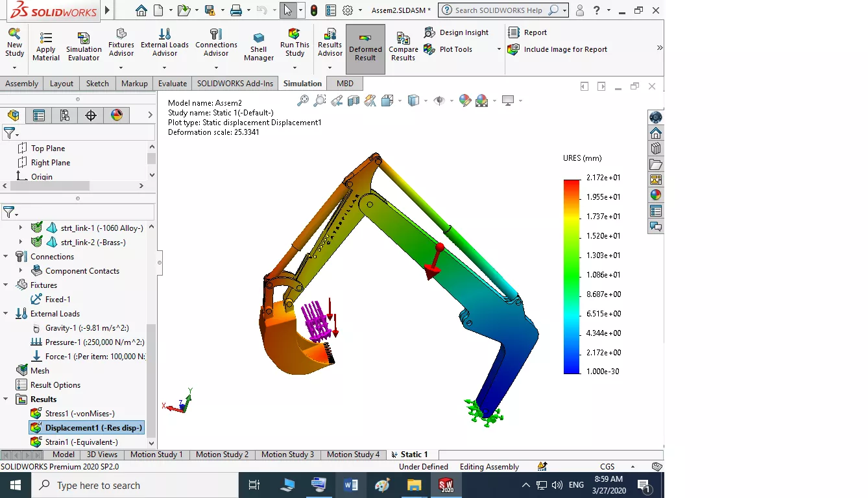Open the Plot Tools dropdown arrow
Screen dimensions: 868x498
(499, 49)
